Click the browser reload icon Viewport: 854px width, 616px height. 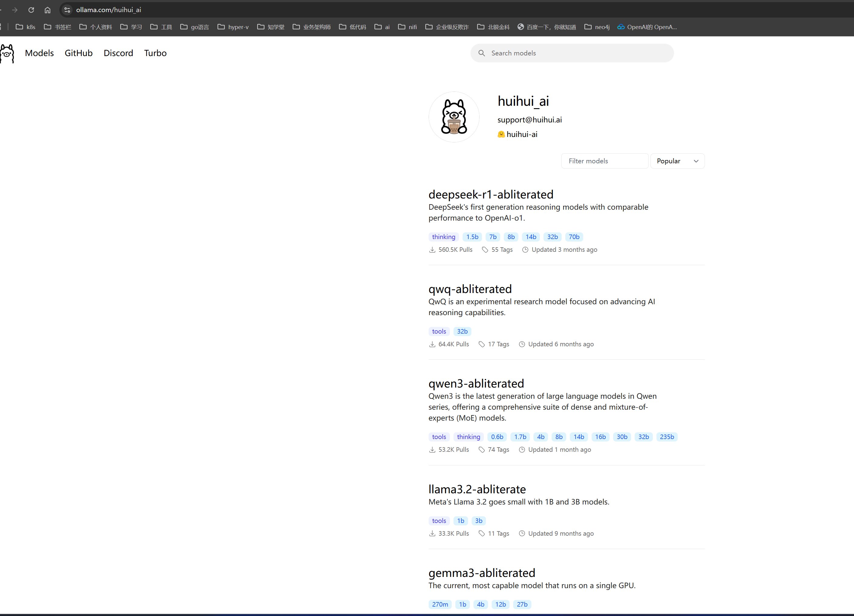[31, 10]
